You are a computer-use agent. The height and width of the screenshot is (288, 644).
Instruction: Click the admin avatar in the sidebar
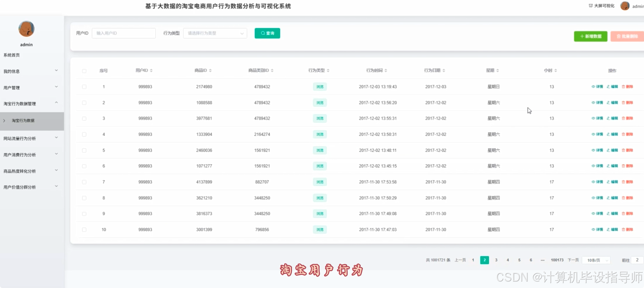[26, 29]
